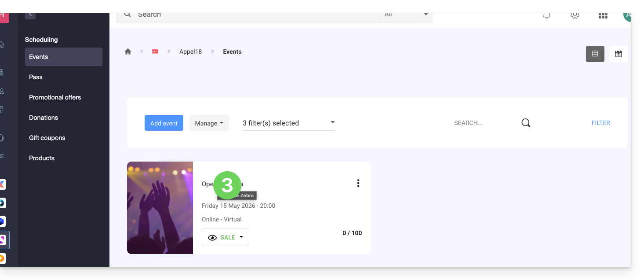Viewport: 644px width, 280px height.
Task: Open Promotional offers in the sidebar
Action: click(55, 97)
